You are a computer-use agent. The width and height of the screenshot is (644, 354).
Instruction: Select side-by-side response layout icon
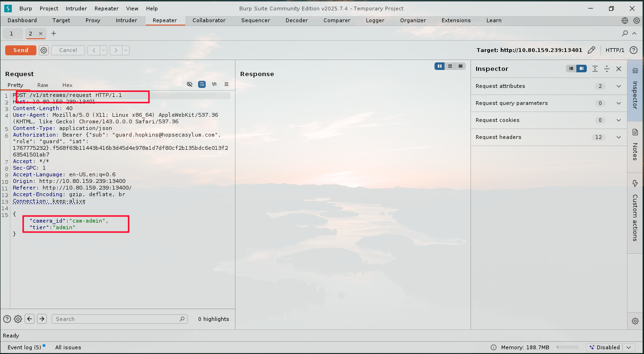coord(440,66)
